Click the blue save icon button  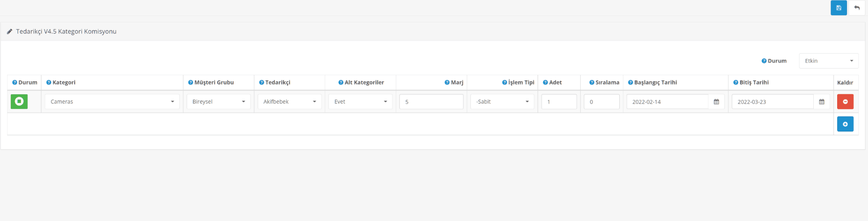[x=838, y=8]
